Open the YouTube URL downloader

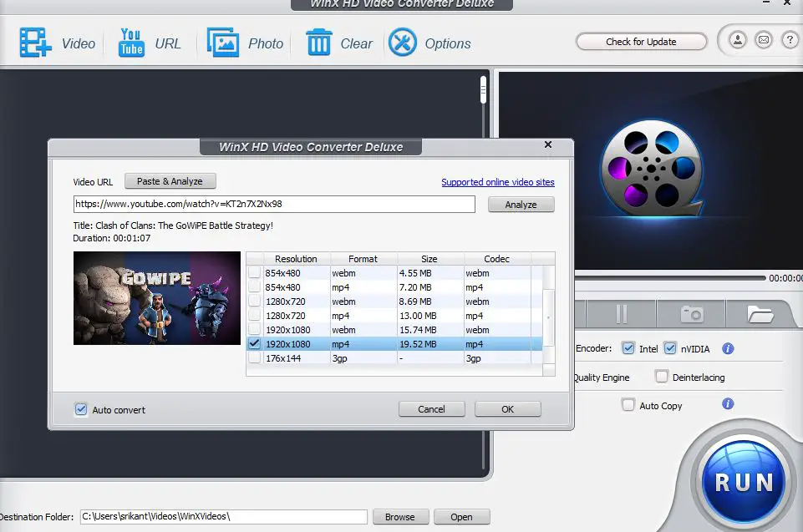[x=131, y=43]
